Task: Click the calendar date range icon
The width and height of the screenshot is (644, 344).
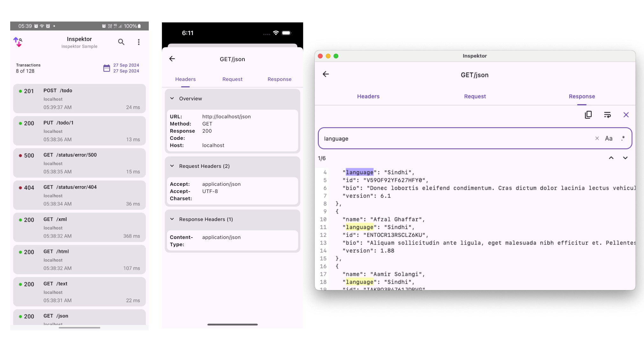Action: coord(106,68)
